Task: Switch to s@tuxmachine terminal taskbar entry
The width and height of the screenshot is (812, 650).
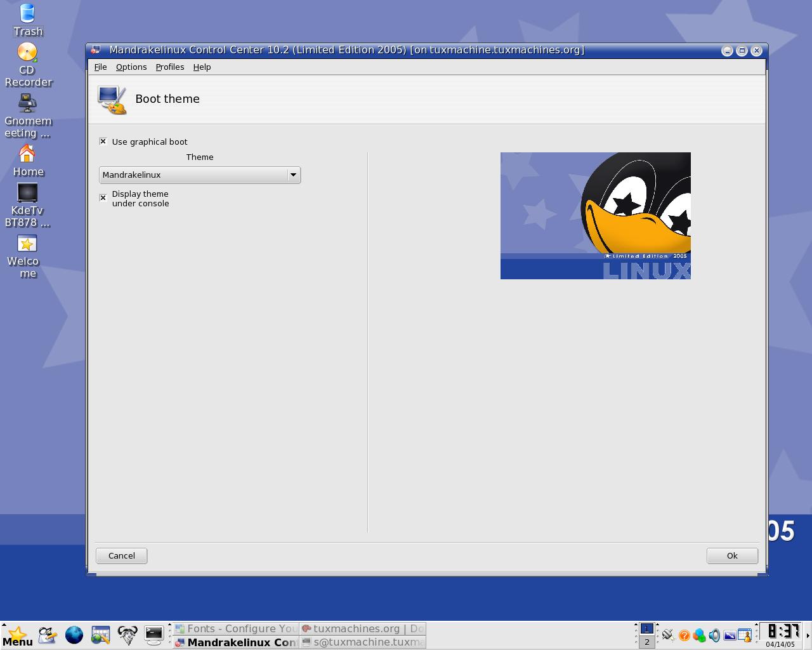Action: [363, 642]
